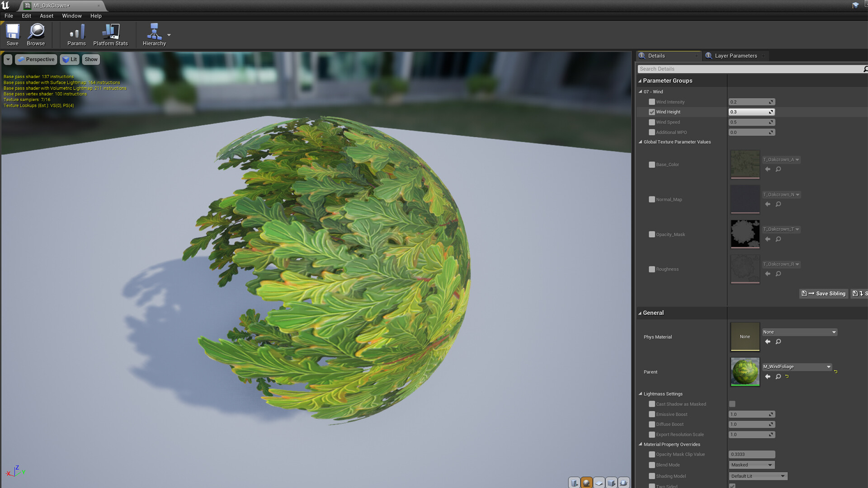
Task: Uncheck the Wind Height parameter override
Action: coord(652,112)
